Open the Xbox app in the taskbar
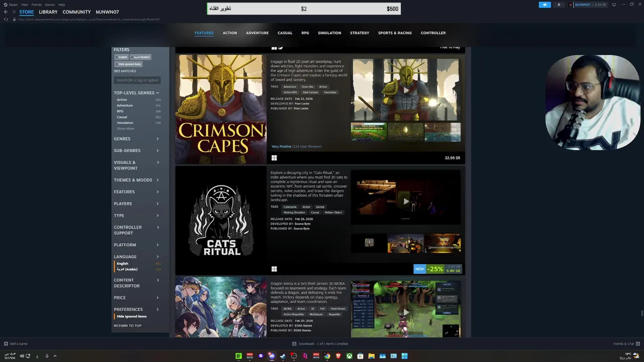 (349, 356)
